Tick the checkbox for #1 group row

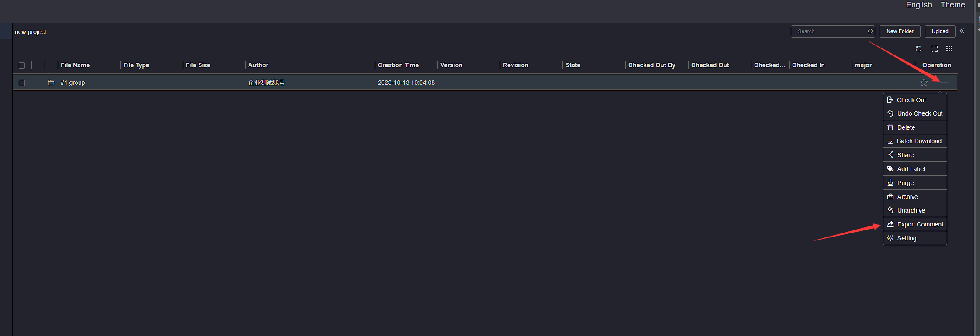[x=22, y=83]
